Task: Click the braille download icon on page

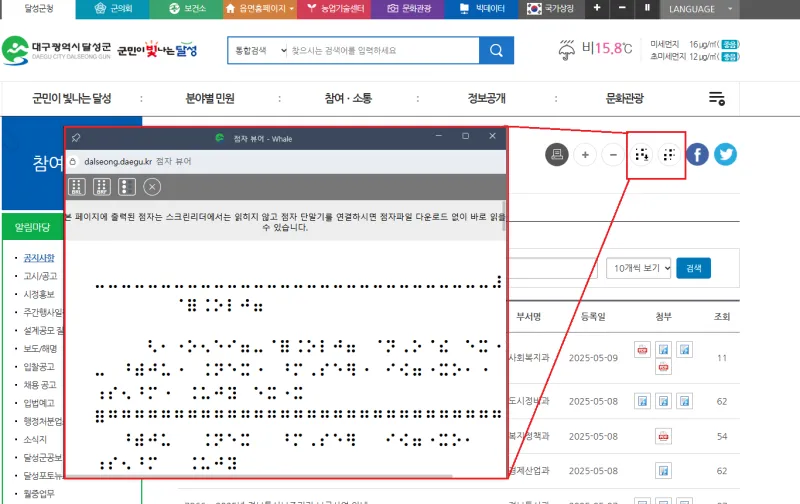Action: point(643,154)
